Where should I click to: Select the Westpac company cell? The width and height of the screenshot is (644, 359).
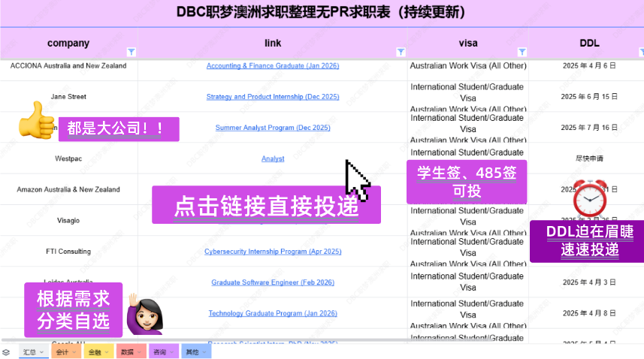tap(68, 158)
